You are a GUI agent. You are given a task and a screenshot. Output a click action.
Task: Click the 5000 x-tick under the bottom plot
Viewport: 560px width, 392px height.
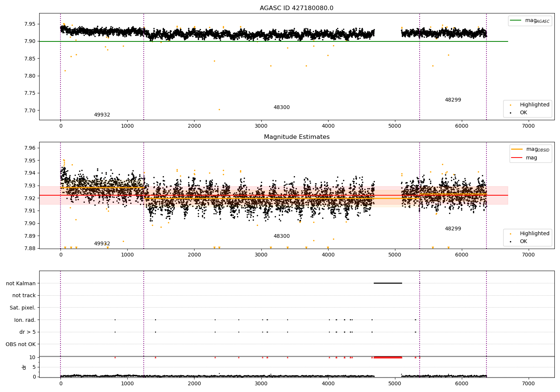(395, 383)
